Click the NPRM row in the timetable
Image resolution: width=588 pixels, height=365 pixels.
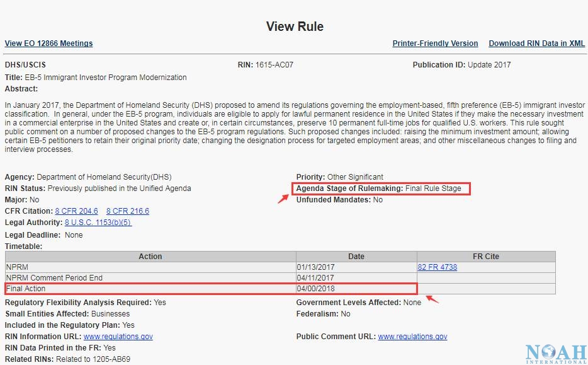(x=280, y=267)
